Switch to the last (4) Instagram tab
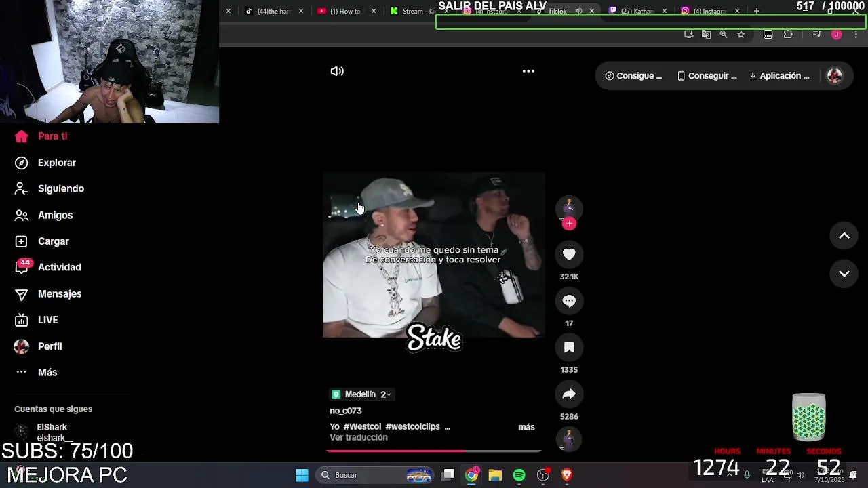Image resolution: width=868 pixels, height=488 pixels. pyautogui.click(x=710, y=11)
